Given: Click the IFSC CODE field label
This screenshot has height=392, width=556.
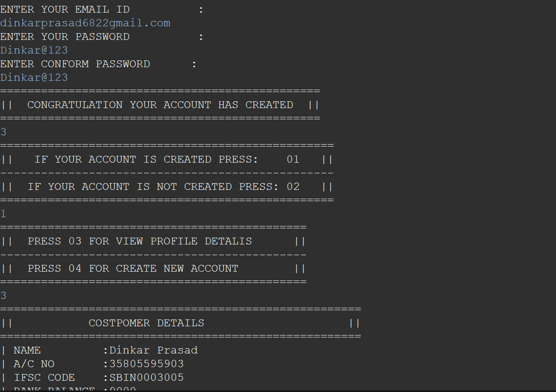Looking at the screenshot, I should tap(44, 378).
